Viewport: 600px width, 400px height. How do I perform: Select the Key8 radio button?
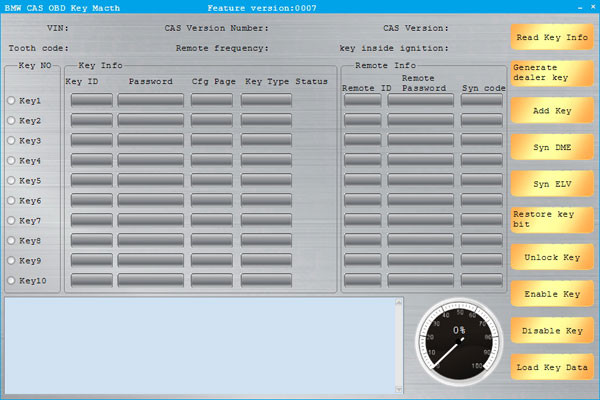point(11,240)
